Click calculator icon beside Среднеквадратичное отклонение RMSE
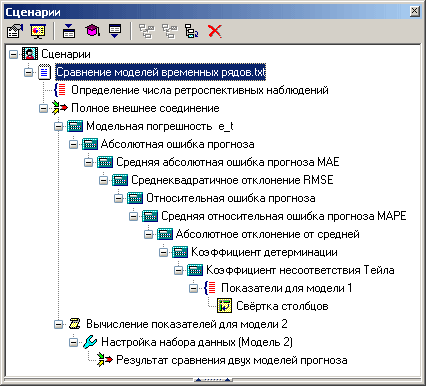The image size is (426, 386). [120, 180]
